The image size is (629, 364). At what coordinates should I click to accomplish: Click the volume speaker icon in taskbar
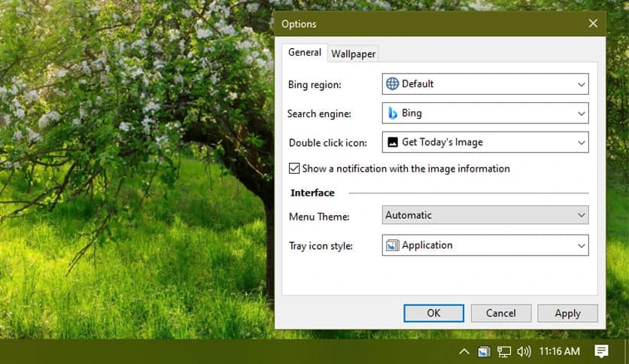coord(524,351)
